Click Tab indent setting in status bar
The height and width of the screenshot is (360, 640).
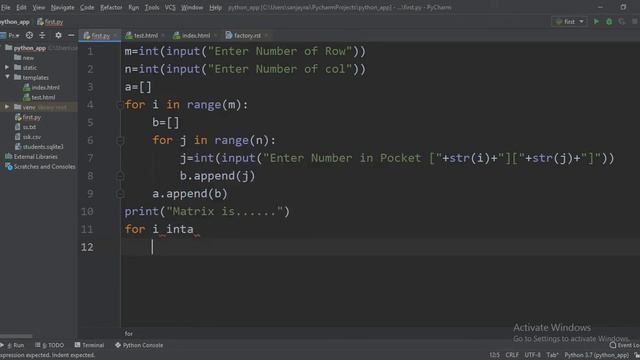(x=552, y=355)
